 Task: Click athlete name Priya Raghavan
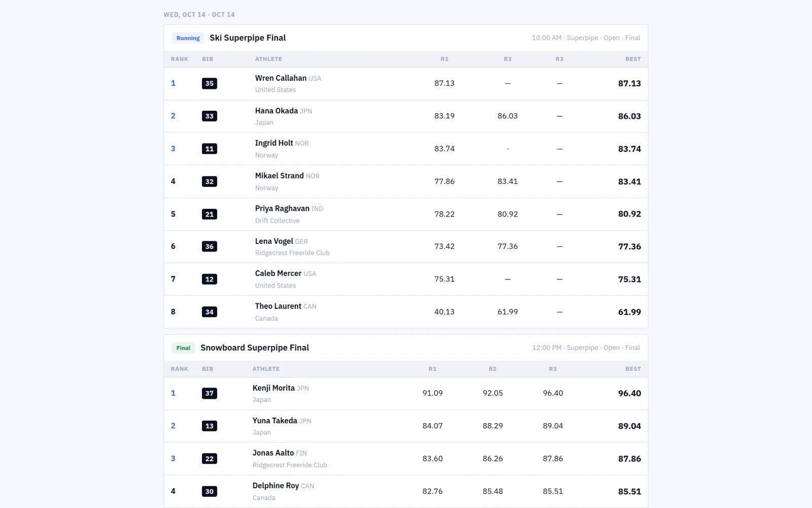pos(282,209)
